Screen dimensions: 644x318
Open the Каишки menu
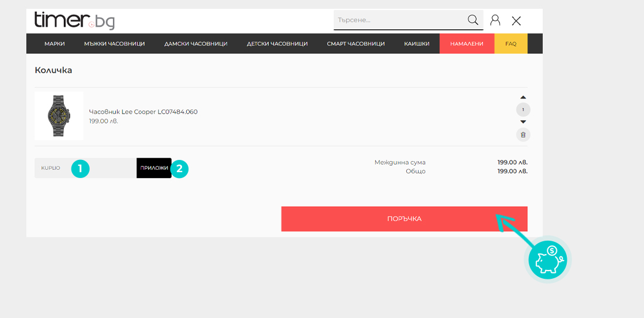[416, 43]
